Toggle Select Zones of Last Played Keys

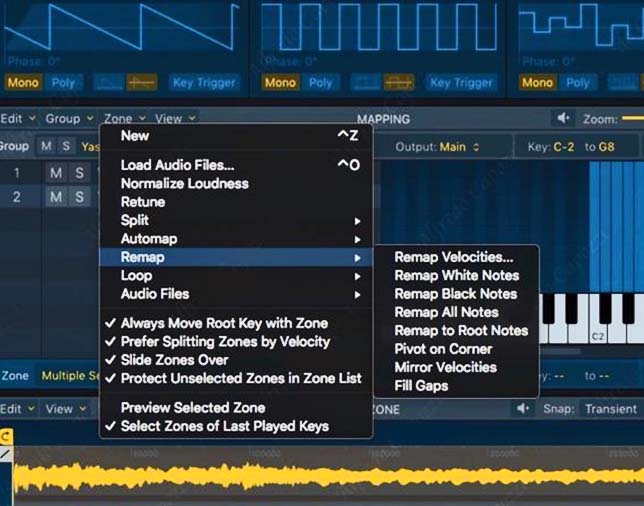[x=224, y=426]
